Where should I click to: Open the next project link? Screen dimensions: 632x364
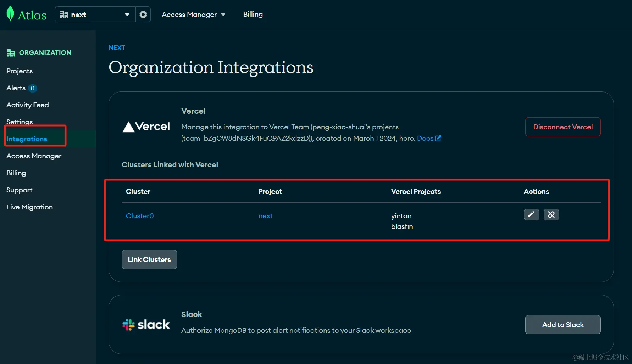[x=266, y=216]
